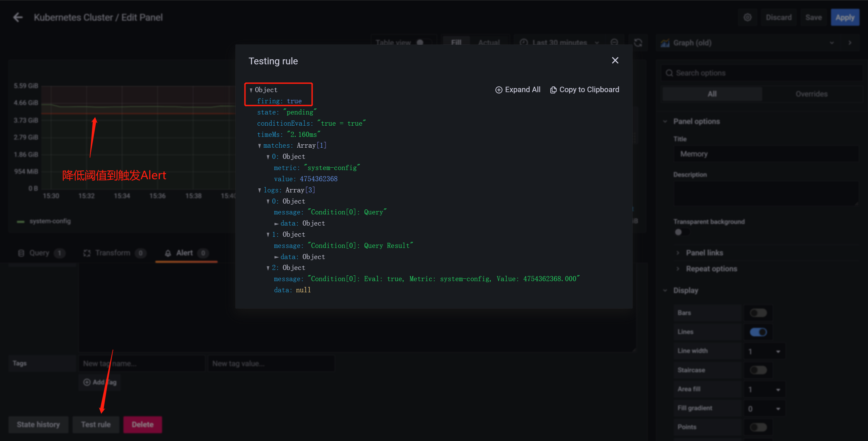Switch to the Query tab
The height and width of the screenshot is (441, 868).
[39, 253]
